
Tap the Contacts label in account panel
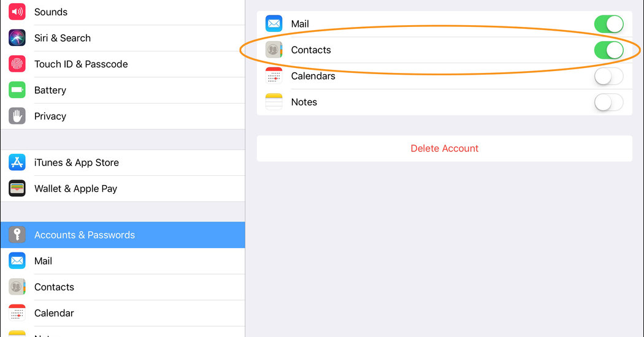(311, 50)
